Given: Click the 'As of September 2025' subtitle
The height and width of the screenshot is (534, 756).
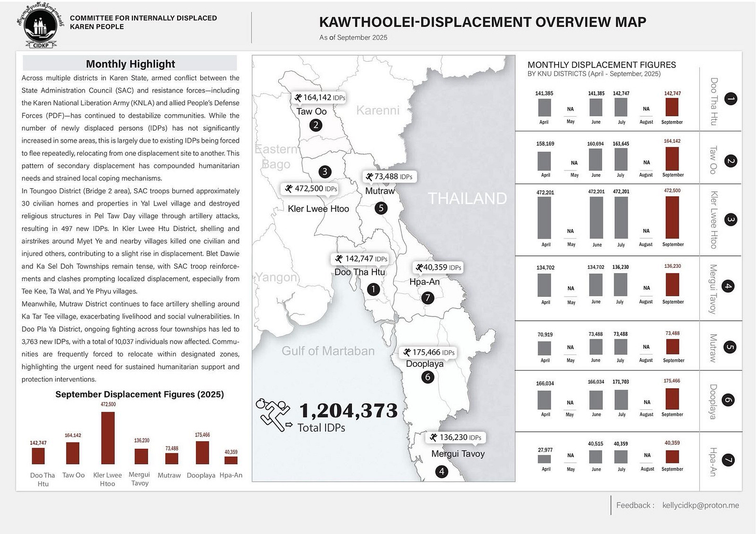Looking at the screenshot, I should point(353,37).
